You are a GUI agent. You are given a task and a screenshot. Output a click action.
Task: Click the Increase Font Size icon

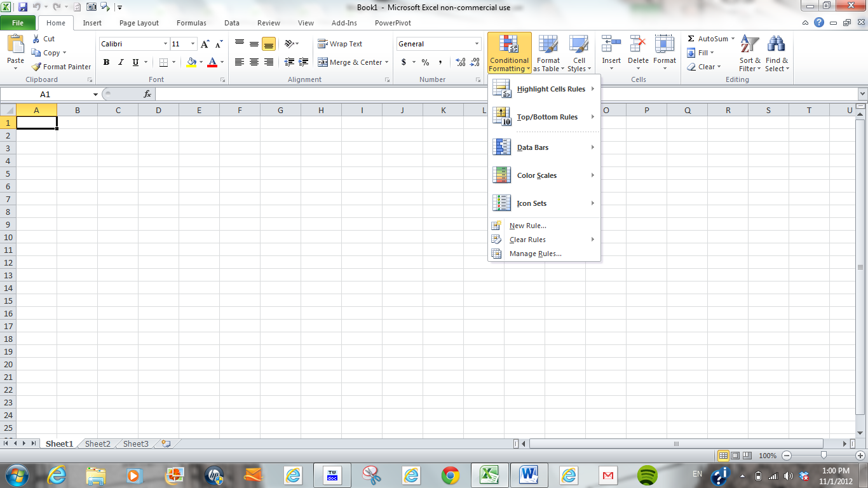click(205, 44)
